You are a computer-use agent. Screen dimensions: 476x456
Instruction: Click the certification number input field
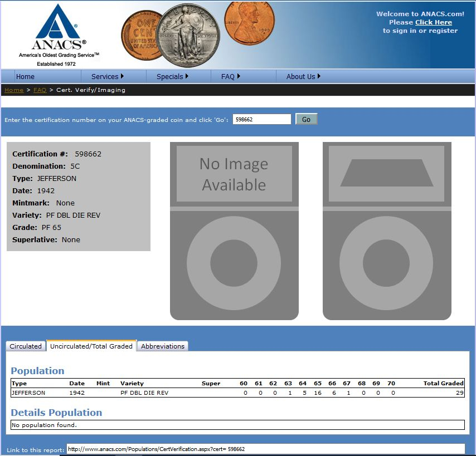click(x=261, y=119)
